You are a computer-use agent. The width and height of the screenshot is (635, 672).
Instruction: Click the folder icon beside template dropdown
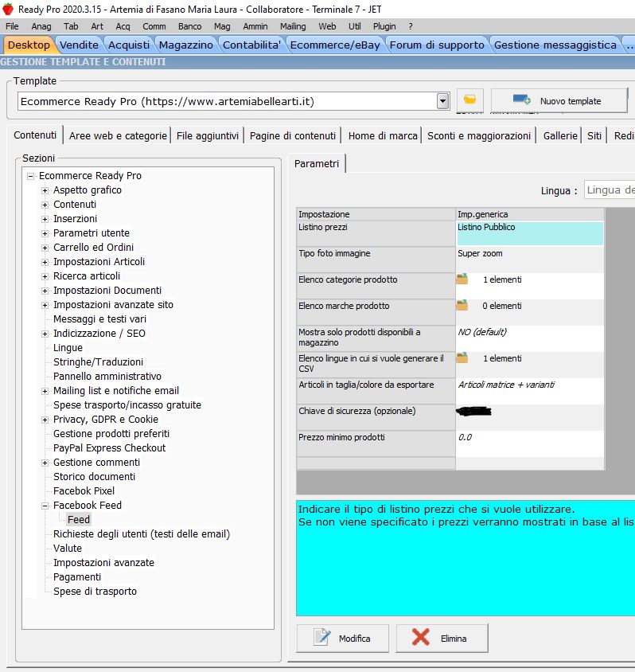(469, 100)
